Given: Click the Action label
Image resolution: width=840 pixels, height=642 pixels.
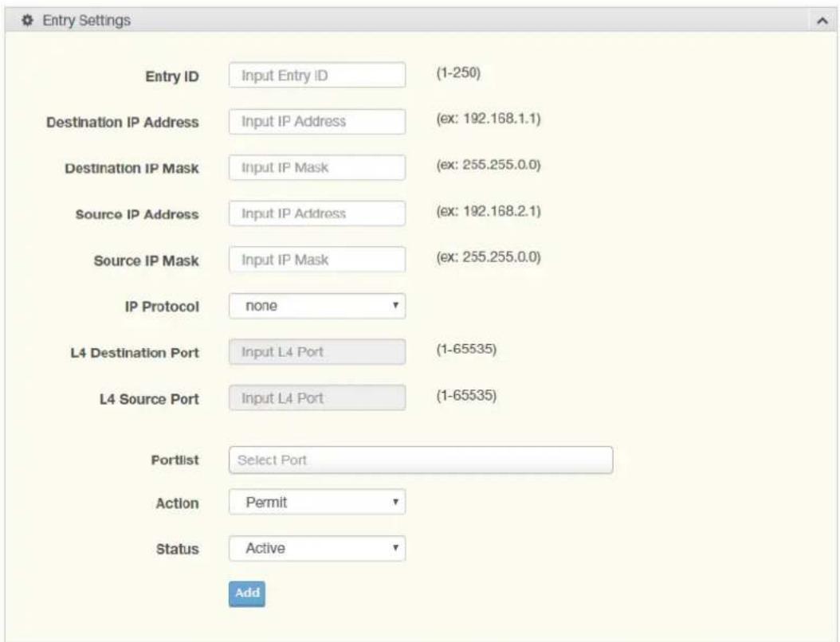Looking at the screenshot, I should (177, 504).
